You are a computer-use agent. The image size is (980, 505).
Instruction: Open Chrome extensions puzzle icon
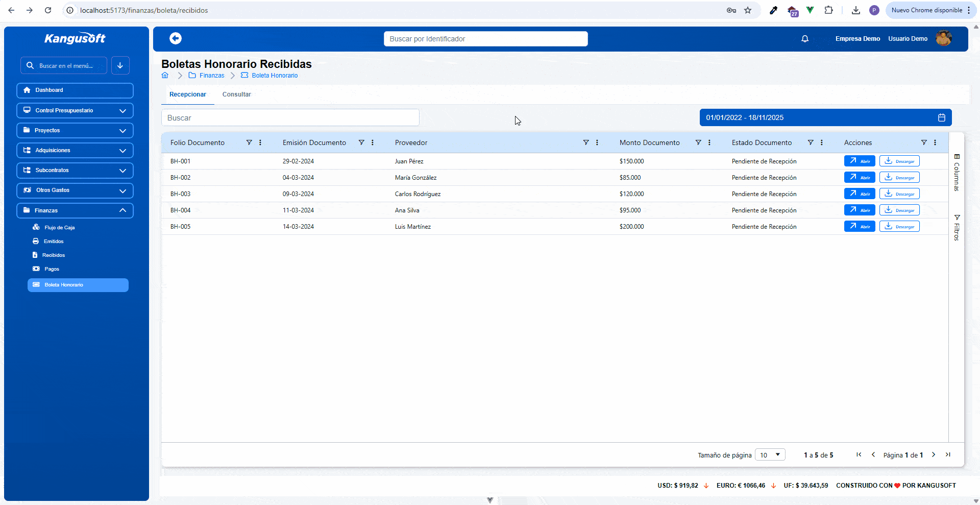tap(828, 10)
